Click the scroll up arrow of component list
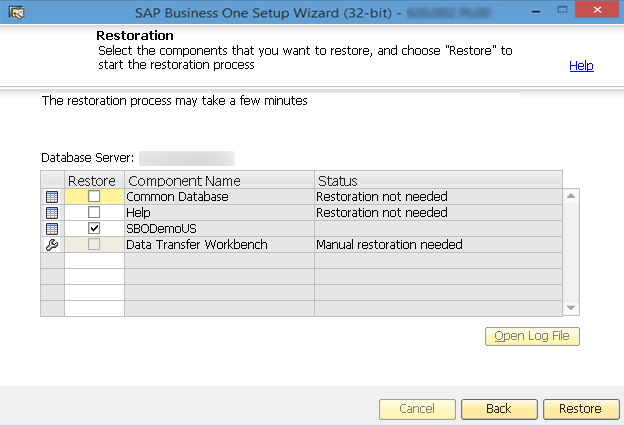624x426 pixels. point(571,195)
